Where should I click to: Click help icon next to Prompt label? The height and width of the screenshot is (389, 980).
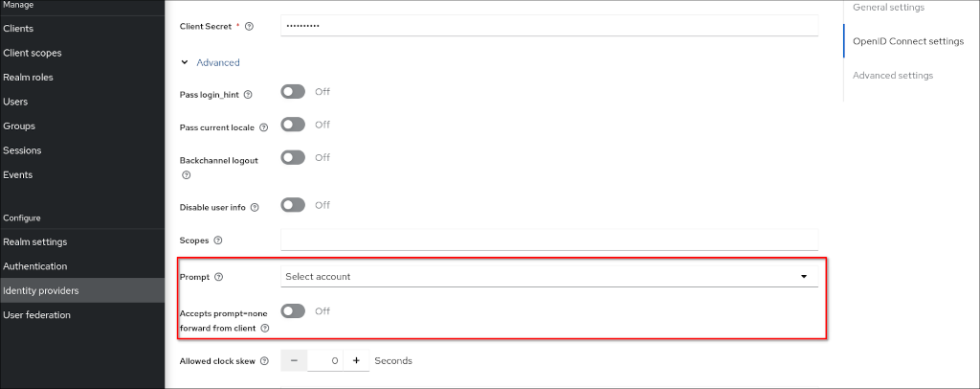pyautogui.click(x=219, y=277)
